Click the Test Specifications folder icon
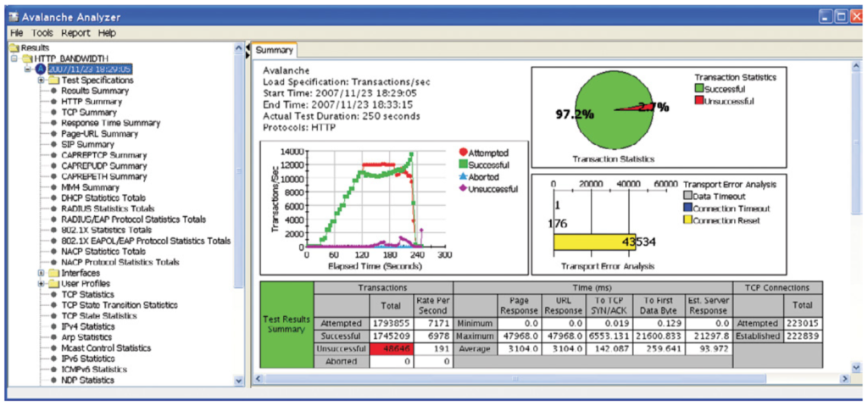The image size is (868, 406). (53, 80)
